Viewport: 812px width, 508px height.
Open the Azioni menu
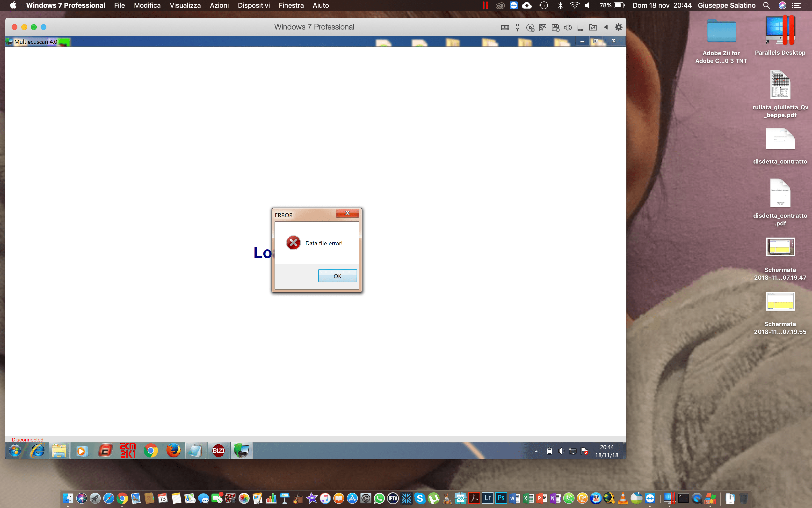(219, 5)
